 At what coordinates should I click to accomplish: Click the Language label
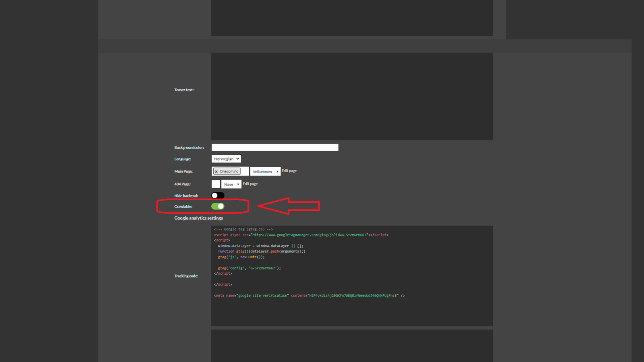click(183, 159)
